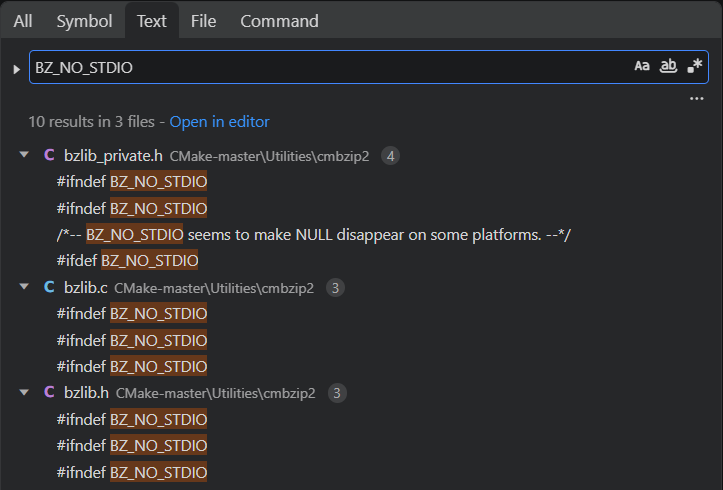Collapse the bzlib_private.h results group
The image size is (723, 490).
point(24,155)
